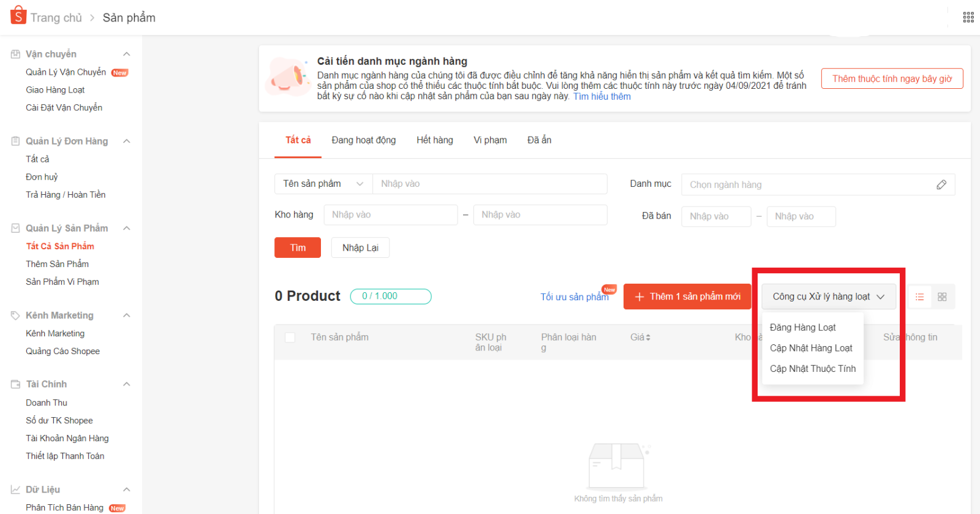This screenshot has width=980, height=514.
Task: Collapse the Quản Lý Đơn Hàng section
Action: [x=127, y=142]
